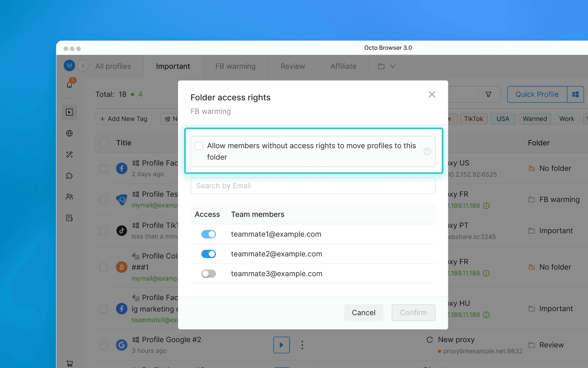This screenshot has width=588, height=368.
Task: Check the ###1 profile row checkbox
Action: tap(104, 267)
